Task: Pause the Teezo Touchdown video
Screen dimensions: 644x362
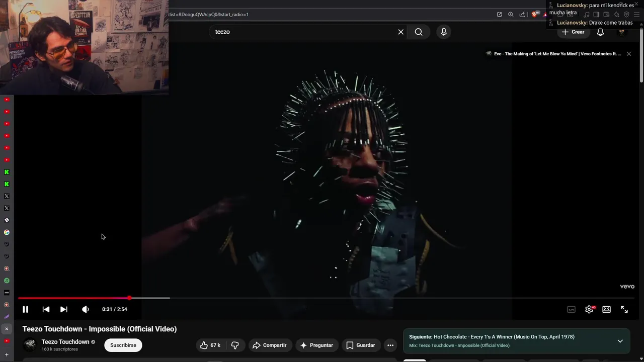Action: pos(25,309)
